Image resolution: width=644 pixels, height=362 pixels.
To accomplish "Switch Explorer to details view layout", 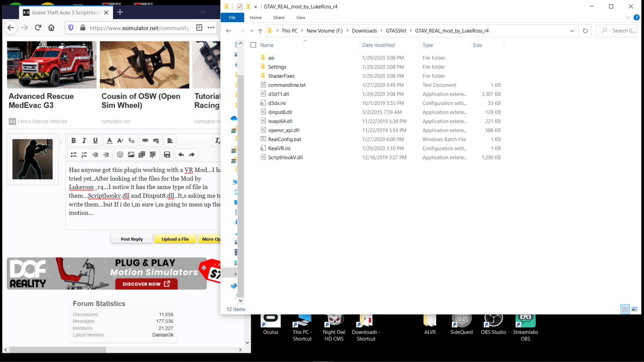I will (x=625, y=309).
